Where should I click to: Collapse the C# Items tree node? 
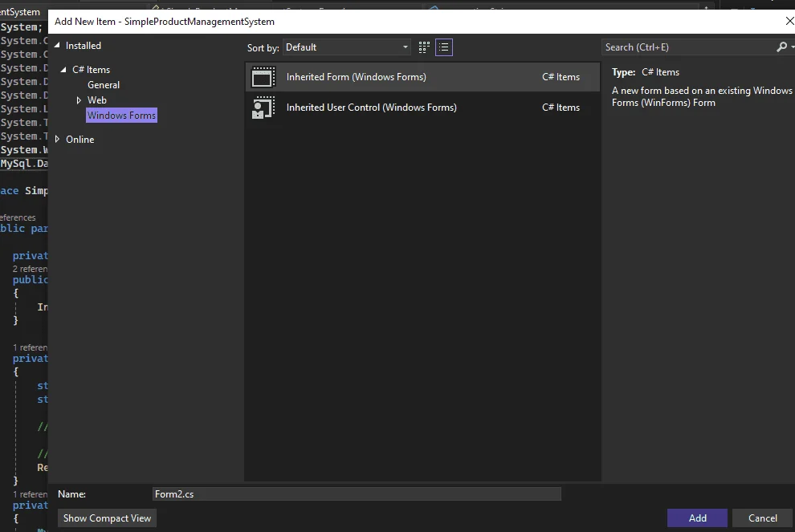[63, 70]
